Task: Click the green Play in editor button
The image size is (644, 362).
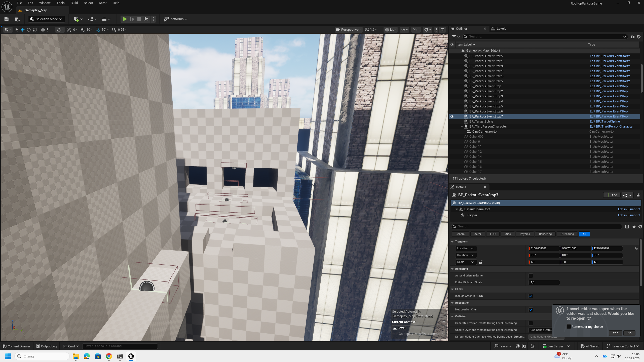Action: coord(125,19)
